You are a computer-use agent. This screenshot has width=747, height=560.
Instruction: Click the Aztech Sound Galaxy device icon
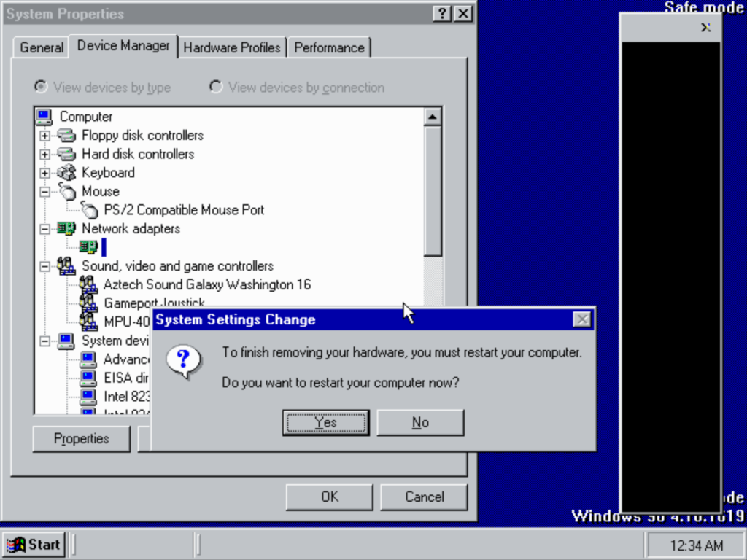(89, 284)
